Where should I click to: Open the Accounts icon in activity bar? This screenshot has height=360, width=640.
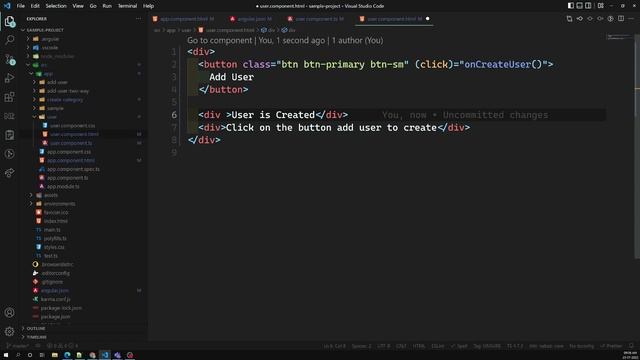point(9,313)
